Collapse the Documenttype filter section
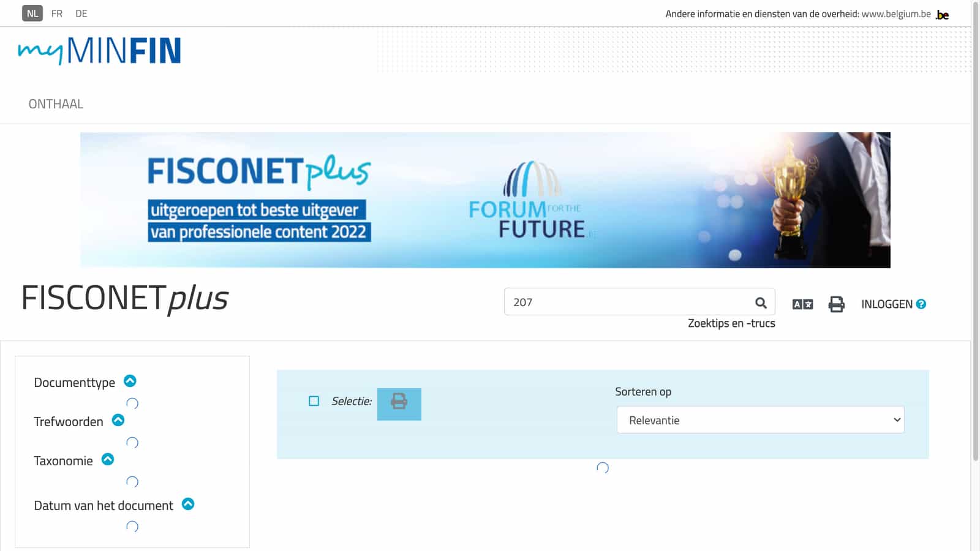This screenshot has height=551, width=980. tap(130, 381)
